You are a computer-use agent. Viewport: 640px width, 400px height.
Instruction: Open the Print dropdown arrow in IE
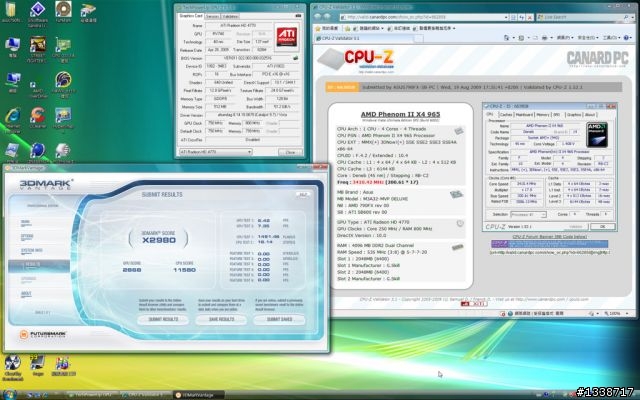pyautogui.click(x=551, y=38)
